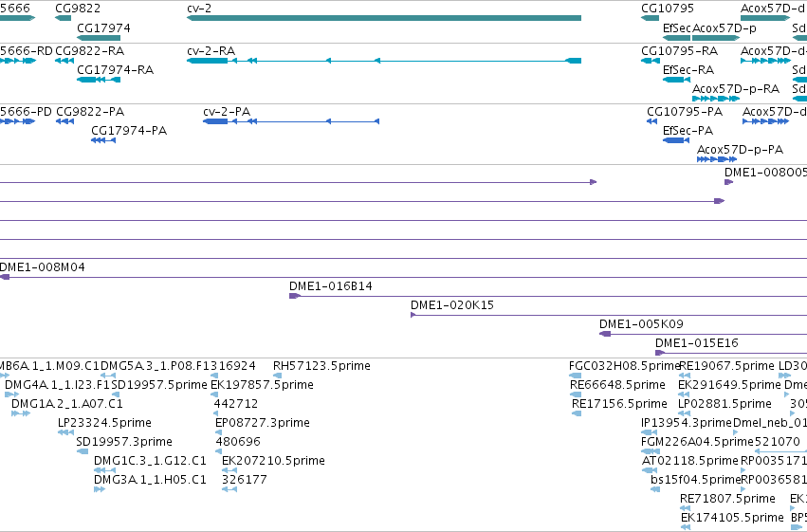Click the RE66648.5prime EST label
This screenshot has width=807, height=532.
coord(617,385)
